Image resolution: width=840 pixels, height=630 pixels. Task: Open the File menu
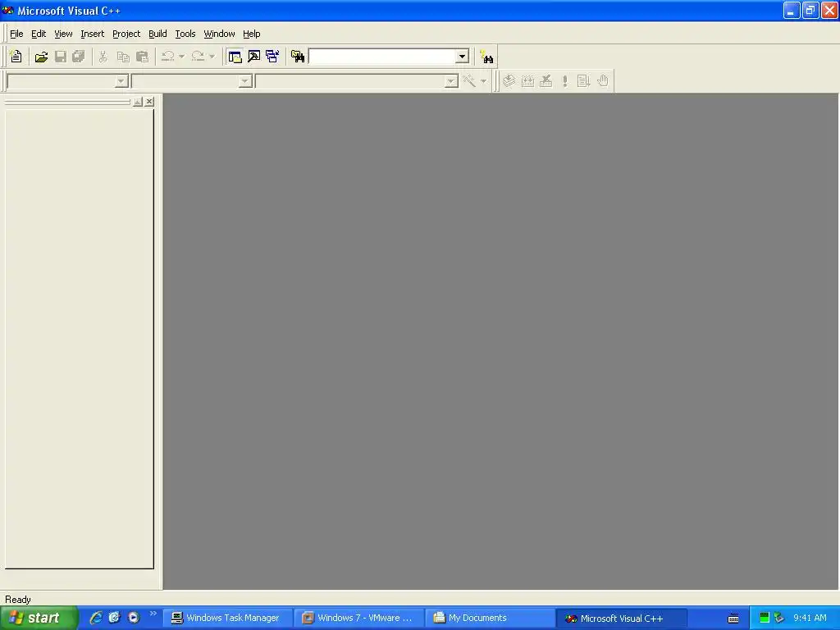(x=16, y=34)
